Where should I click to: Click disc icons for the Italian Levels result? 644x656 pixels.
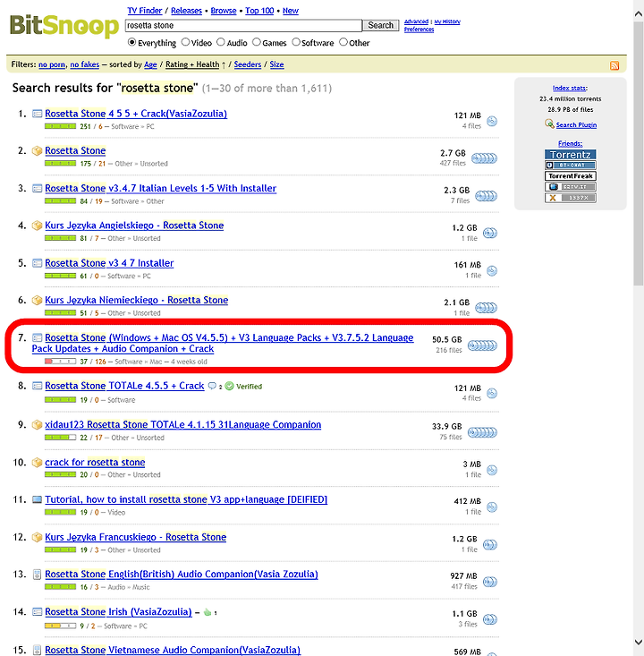click(486, 195)
